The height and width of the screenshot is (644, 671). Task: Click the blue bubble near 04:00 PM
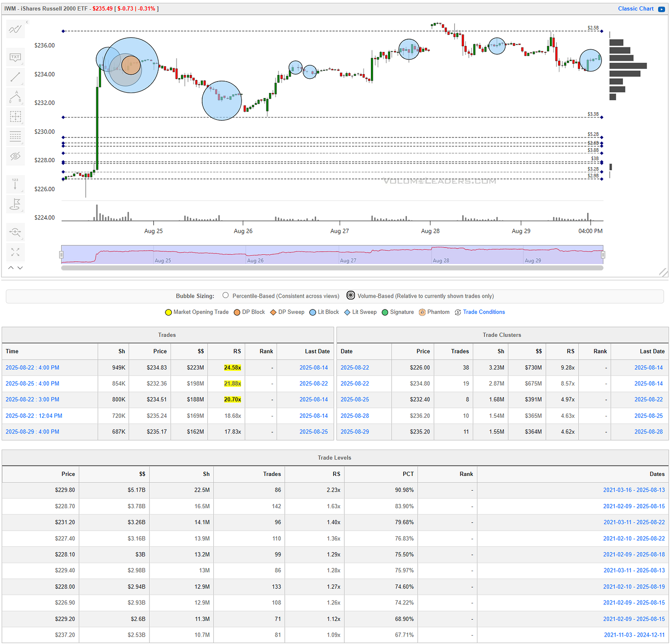coord(590,60)
